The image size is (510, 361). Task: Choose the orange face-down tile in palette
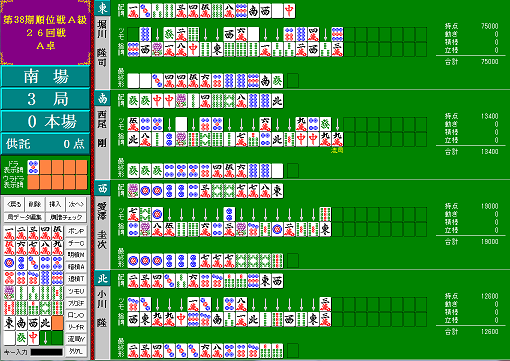click(x=57, y=323)
